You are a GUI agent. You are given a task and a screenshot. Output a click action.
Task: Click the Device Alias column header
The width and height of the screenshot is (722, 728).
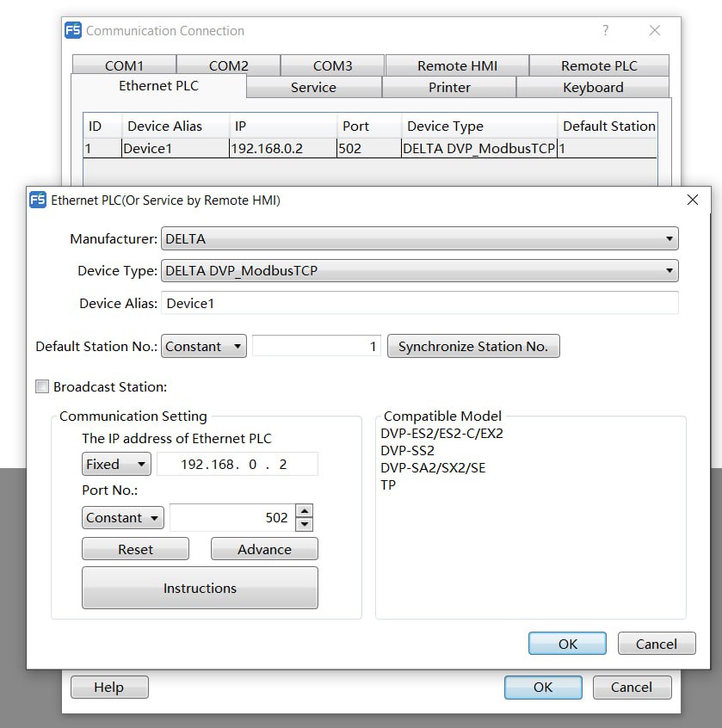click(x=176, y=126)
